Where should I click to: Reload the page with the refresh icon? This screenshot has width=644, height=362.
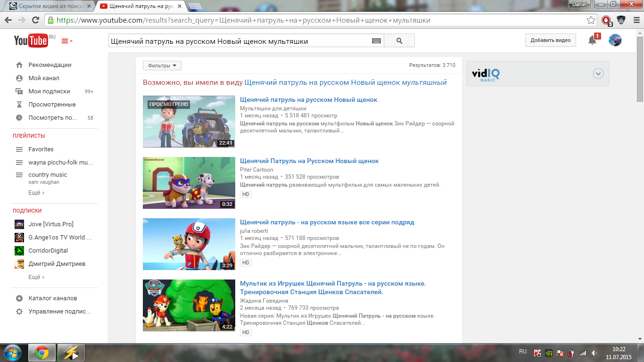[x=36, y=20]
